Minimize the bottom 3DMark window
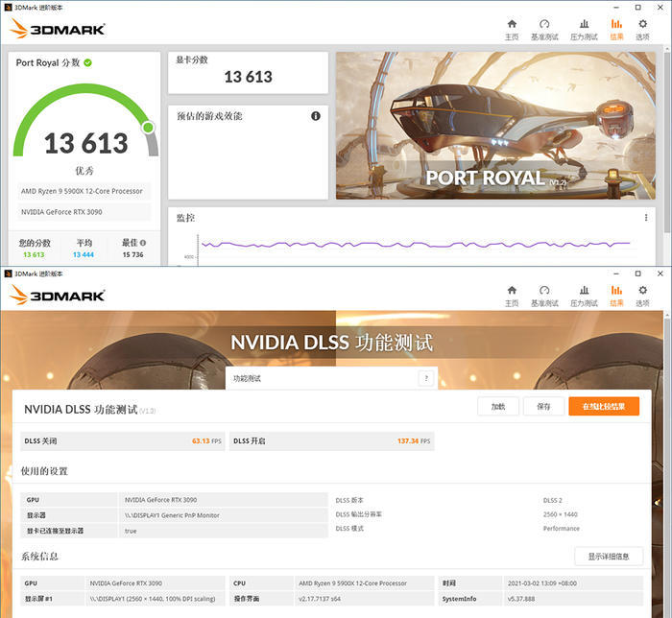Image resolution: width=672 pixels, height=618 pixels. coord(616,273)
